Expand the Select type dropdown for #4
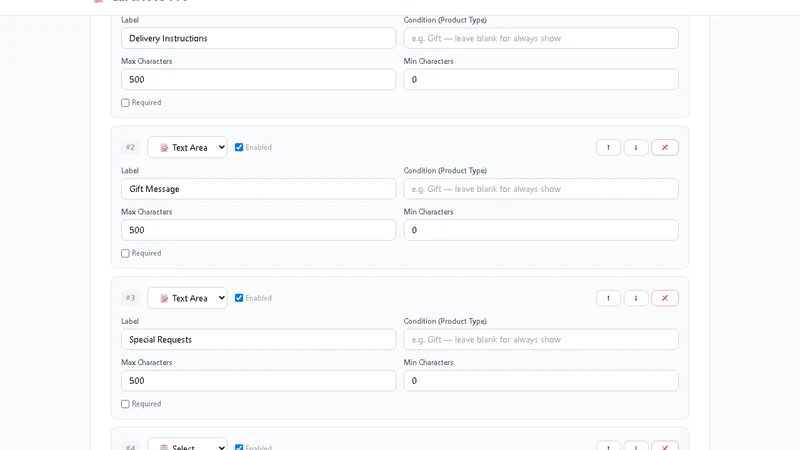The width and height of the screenshot is (800, 450). (187, 444)
